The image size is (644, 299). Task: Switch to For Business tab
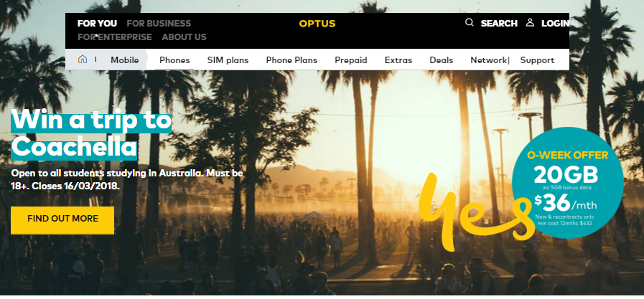(159, 24)
